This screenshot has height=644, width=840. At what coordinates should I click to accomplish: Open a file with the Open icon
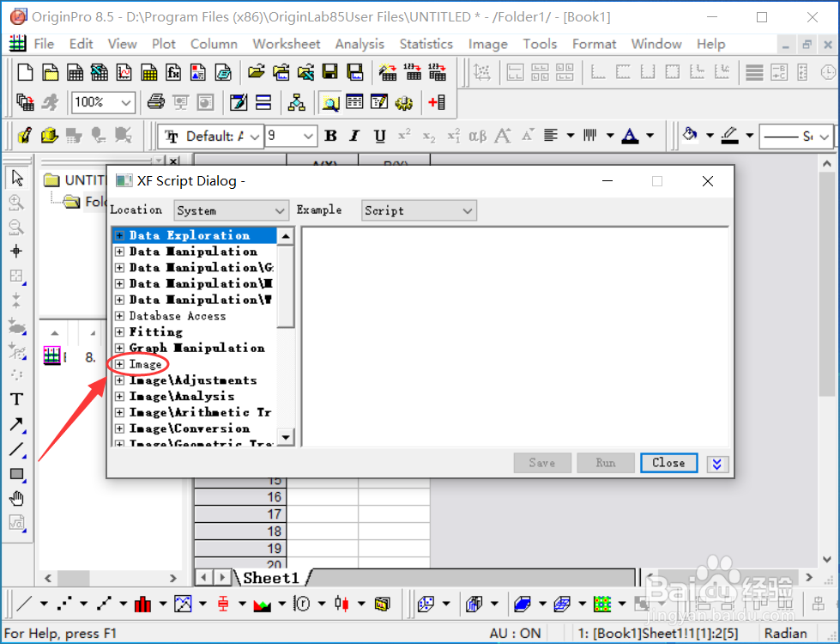click(256, 72)
